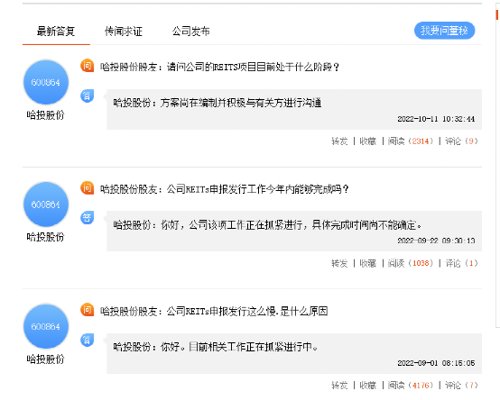Screen dimensions: 500x400
Task: Click the page scrollbar on the right edge
Action: pos(497,167)
